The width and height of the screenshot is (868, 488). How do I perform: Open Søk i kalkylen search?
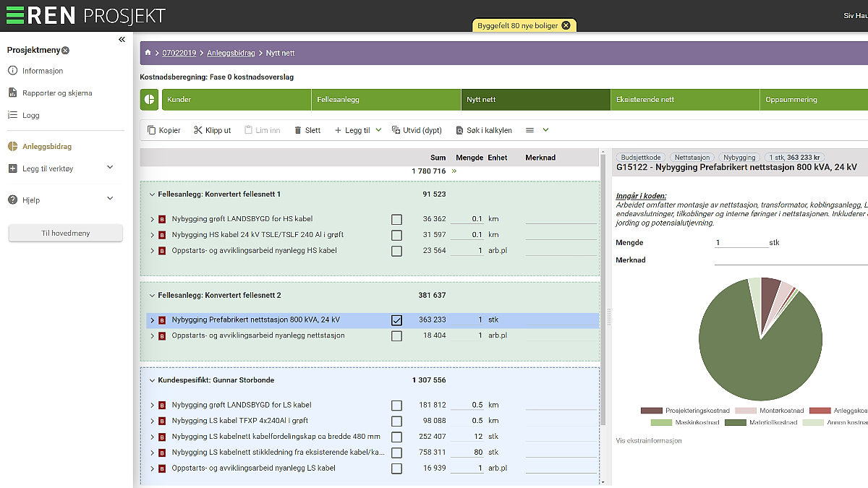click(x=484, y=130)
